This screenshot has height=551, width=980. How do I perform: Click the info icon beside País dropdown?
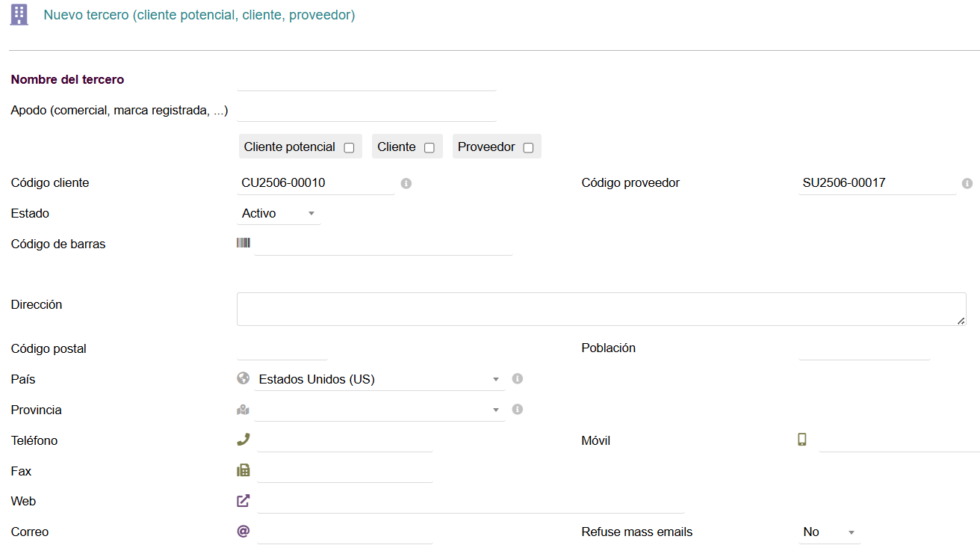(x=517, y=379)
